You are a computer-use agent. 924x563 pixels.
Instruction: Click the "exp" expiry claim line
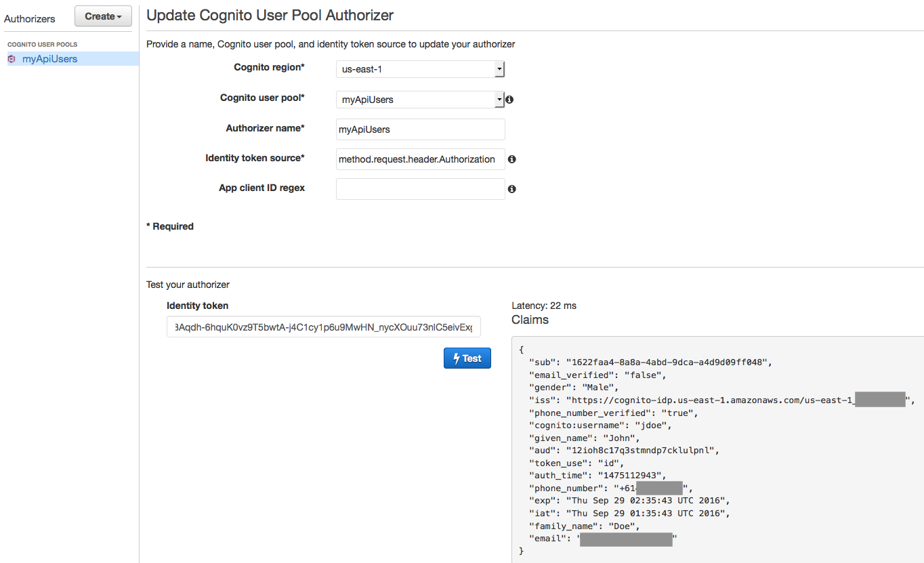pos(630,501)
